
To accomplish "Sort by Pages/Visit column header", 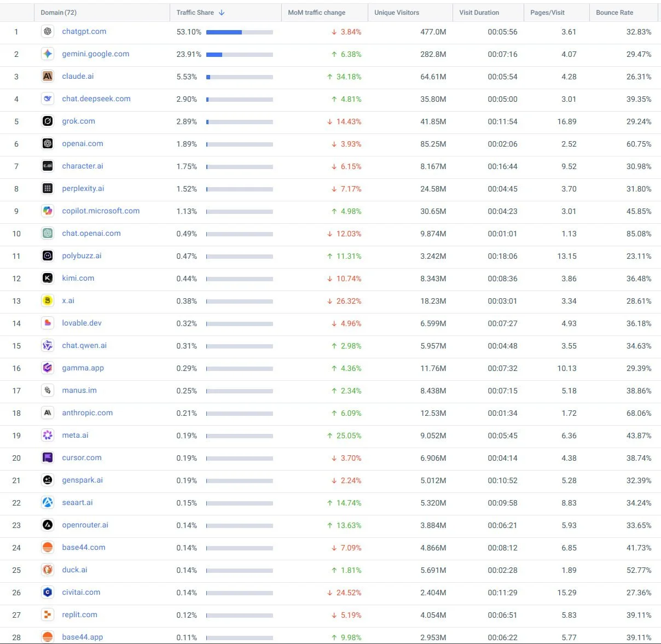I will [x=547, y=13].
